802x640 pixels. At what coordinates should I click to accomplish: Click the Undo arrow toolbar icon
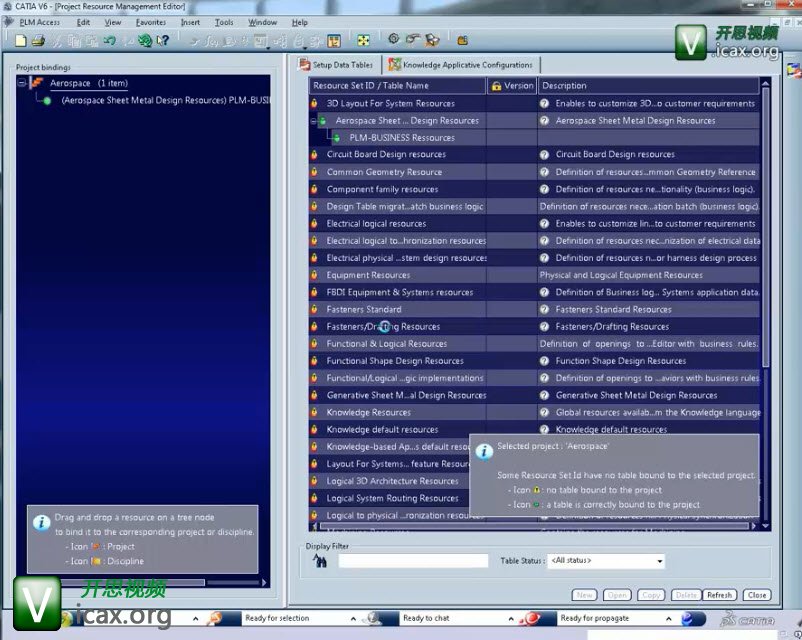(109, 41)
